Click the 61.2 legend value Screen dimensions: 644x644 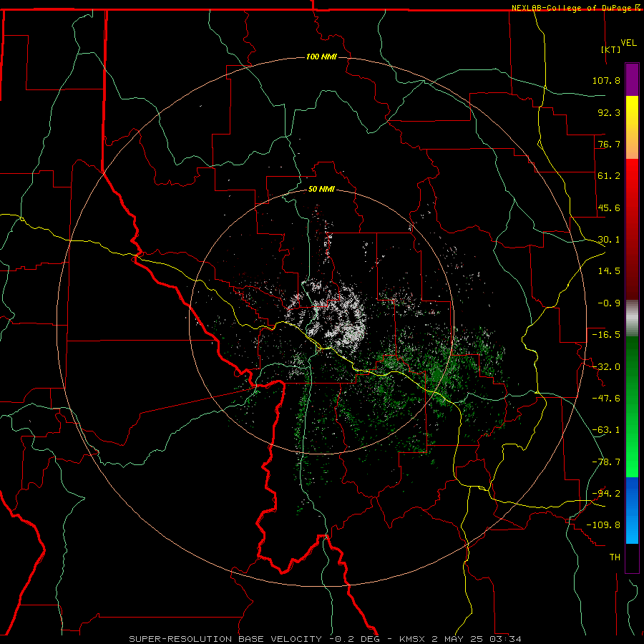coord(609,176)
